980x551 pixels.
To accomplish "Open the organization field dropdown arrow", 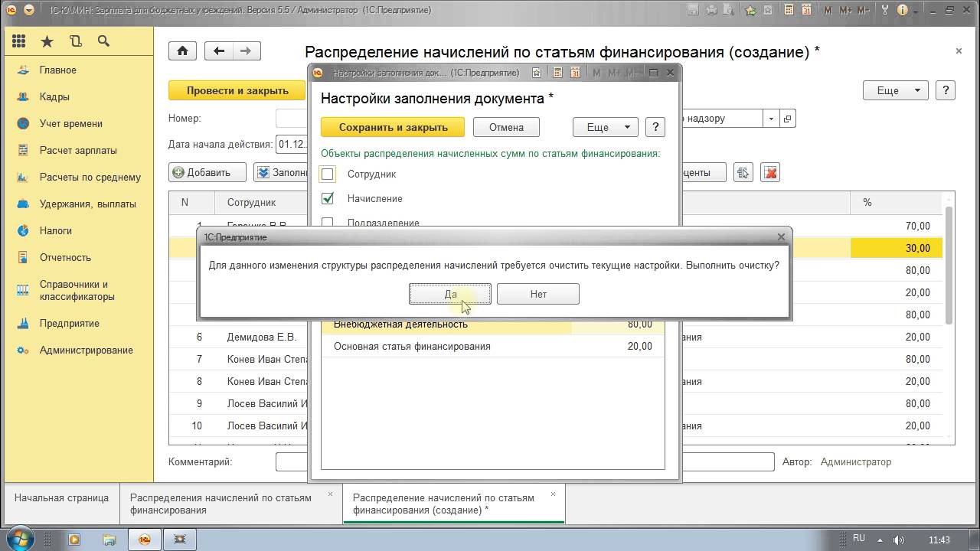I will [x=771, y=119].
